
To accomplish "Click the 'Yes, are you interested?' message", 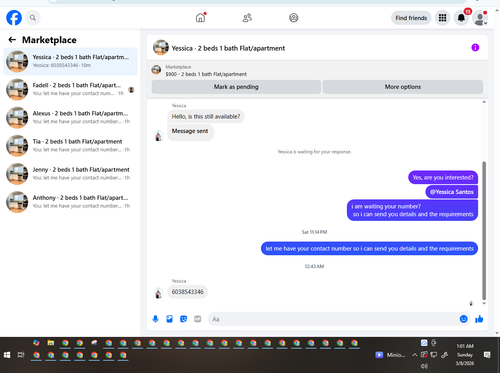I will click(443, 177).
